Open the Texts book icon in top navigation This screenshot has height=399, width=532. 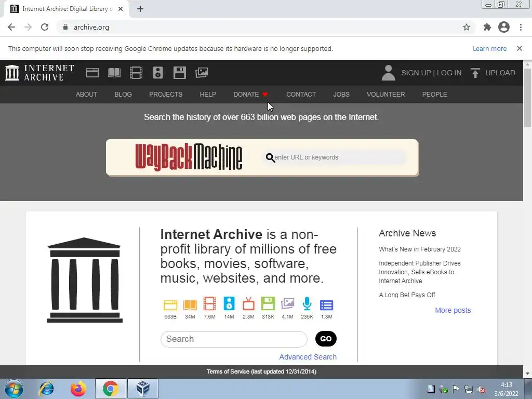[114, 73]
